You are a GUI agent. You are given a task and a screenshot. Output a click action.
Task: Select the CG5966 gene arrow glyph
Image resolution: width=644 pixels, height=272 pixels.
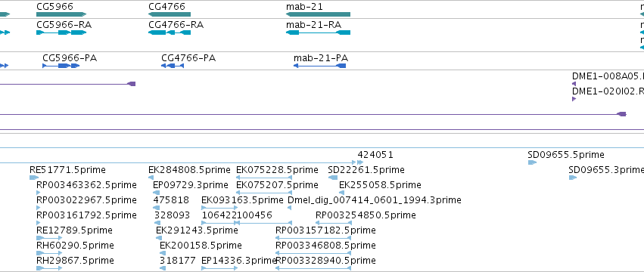click(61, 14)
